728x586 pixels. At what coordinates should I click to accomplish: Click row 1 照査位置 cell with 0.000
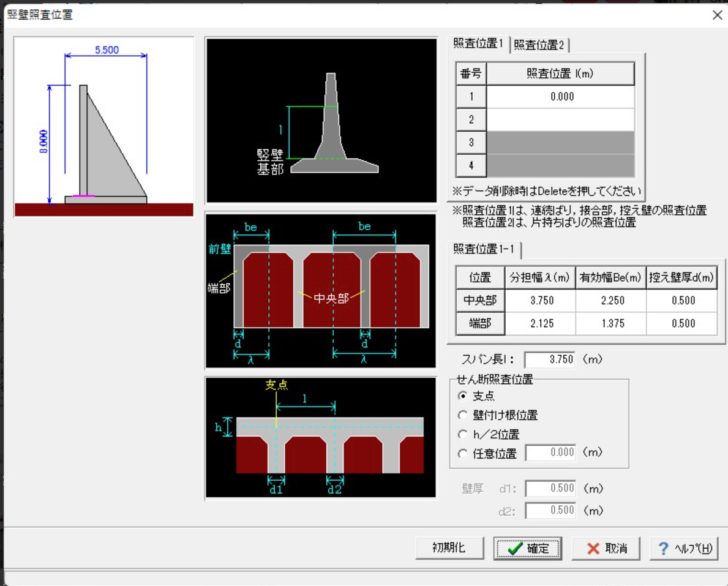[560, 97]
